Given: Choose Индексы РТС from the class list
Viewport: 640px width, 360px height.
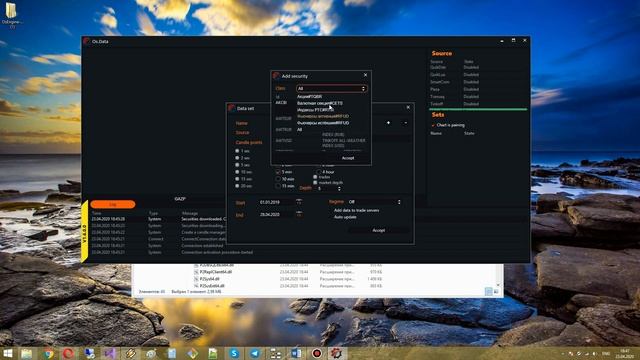Looking at the screenshot, I should tap(316, 110).
